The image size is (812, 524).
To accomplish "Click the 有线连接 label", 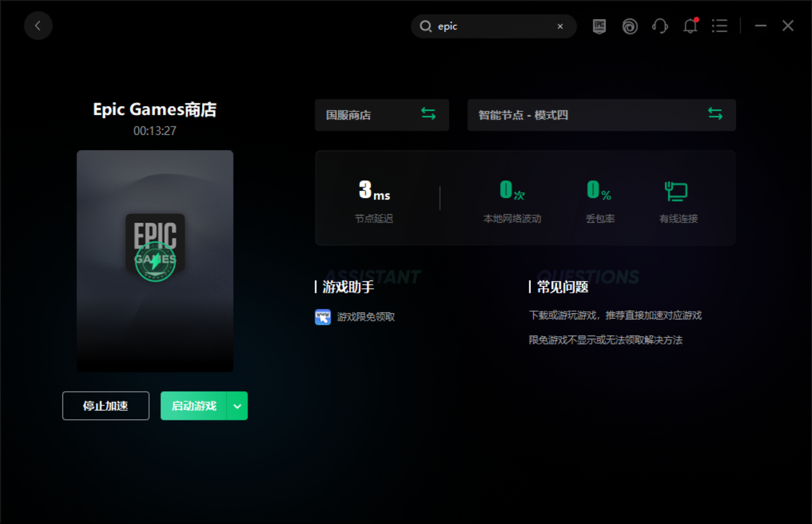I will 678,219.
